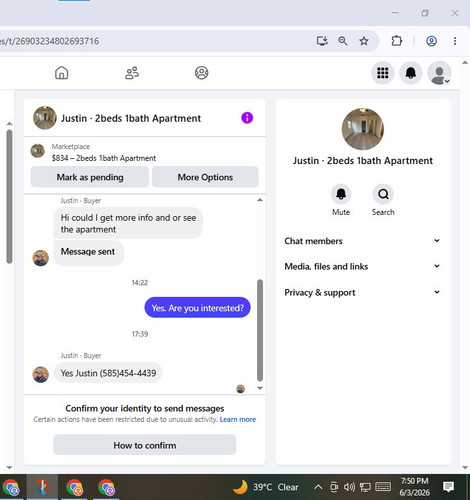Open the network icon in tray
470x500 pixels.
pos(365,487)
